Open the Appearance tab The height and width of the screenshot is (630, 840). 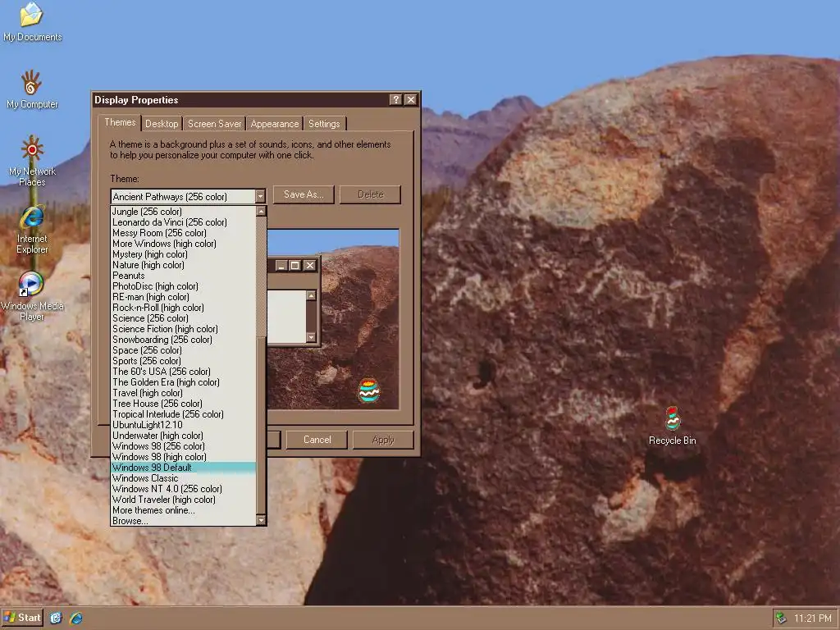point(274,124)
